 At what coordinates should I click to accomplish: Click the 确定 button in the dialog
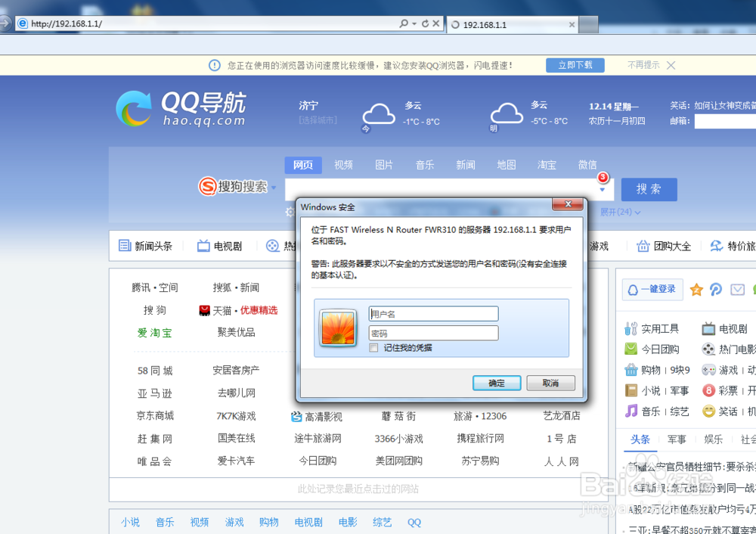pyautogui.click(x=497, y=383)
